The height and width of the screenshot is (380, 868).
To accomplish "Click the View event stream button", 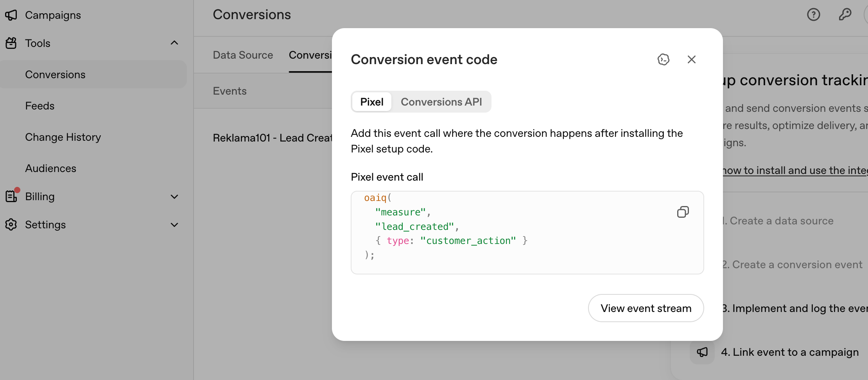I will (x=646, y=308).
